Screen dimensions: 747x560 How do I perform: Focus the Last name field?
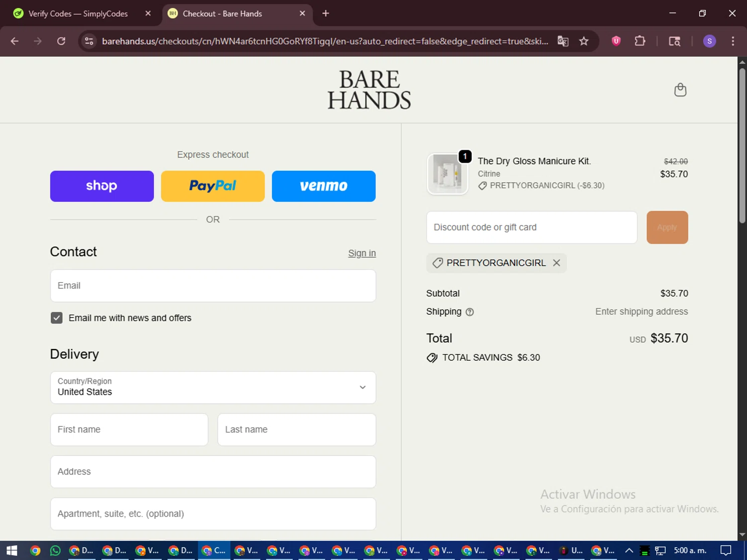297,430
